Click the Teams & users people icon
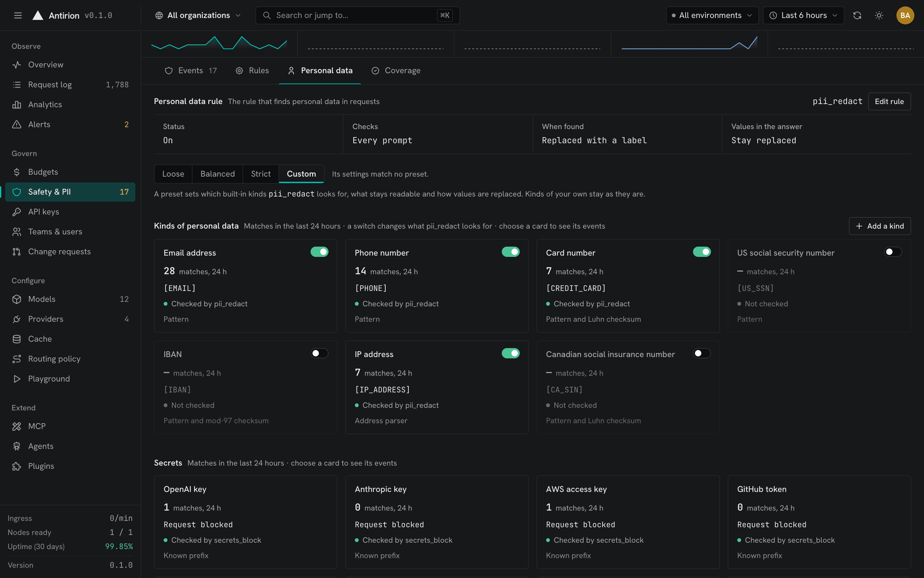 coord(17,232)
